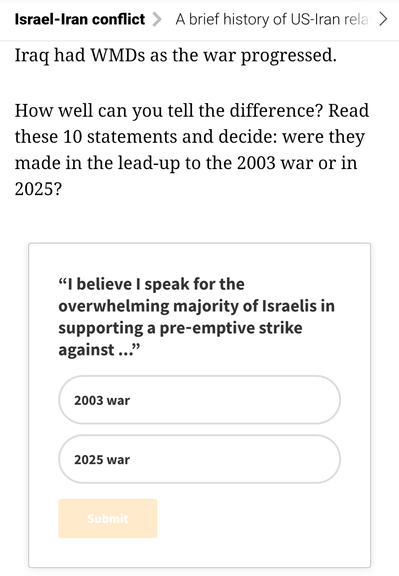The height and width of the screenshot is (576, 399).
Task: Click the word "WMDs" in the top line
Action: 118,55
